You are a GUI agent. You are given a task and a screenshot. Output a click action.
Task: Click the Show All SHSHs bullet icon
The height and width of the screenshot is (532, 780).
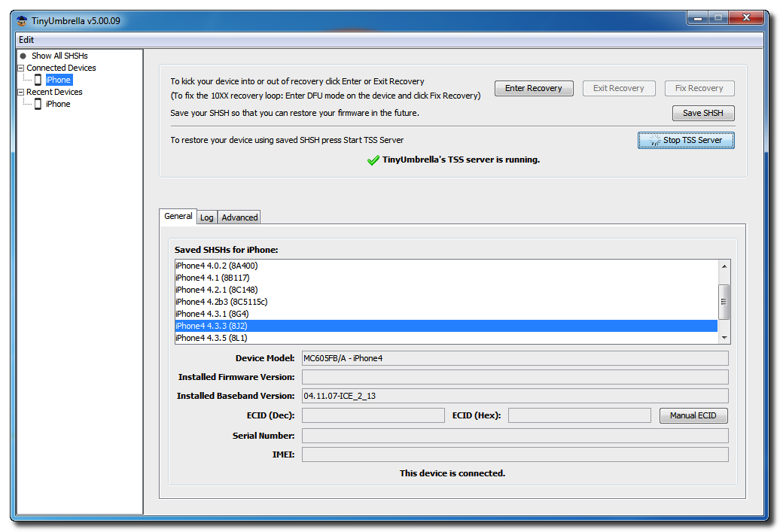click(x=23, y=56)
